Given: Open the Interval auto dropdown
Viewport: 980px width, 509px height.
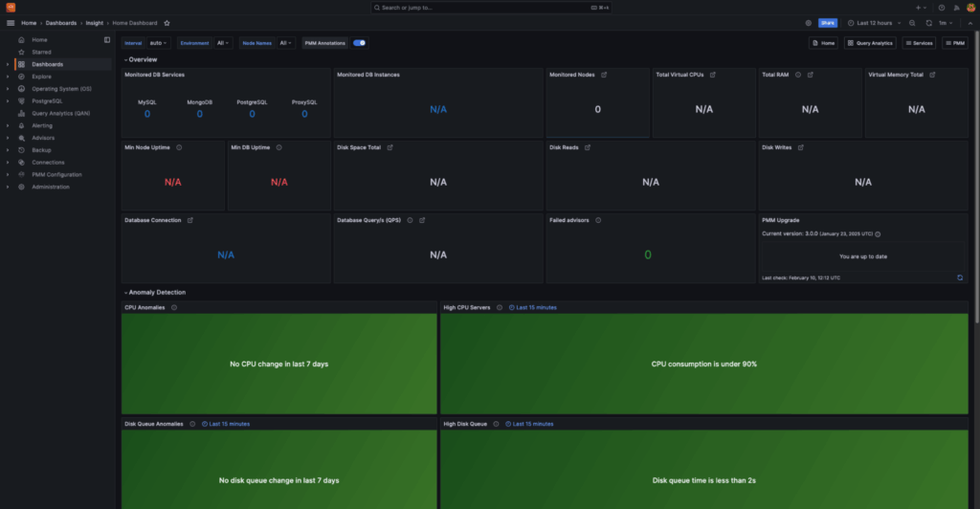Looking at the screenshot, I should coord(158,43).
